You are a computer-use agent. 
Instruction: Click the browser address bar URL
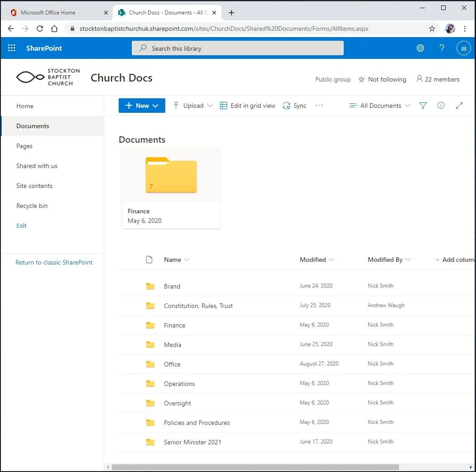tap(224, 29)
